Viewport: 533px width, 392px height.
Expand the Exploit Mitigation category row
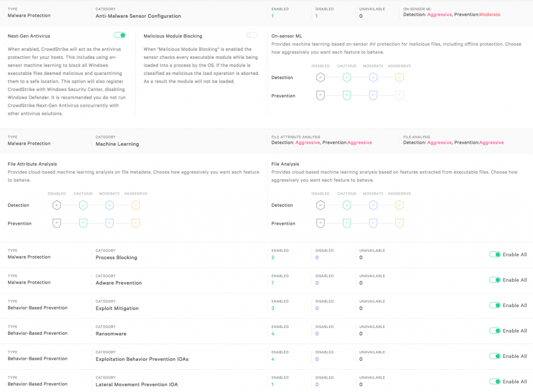point(117,308)
